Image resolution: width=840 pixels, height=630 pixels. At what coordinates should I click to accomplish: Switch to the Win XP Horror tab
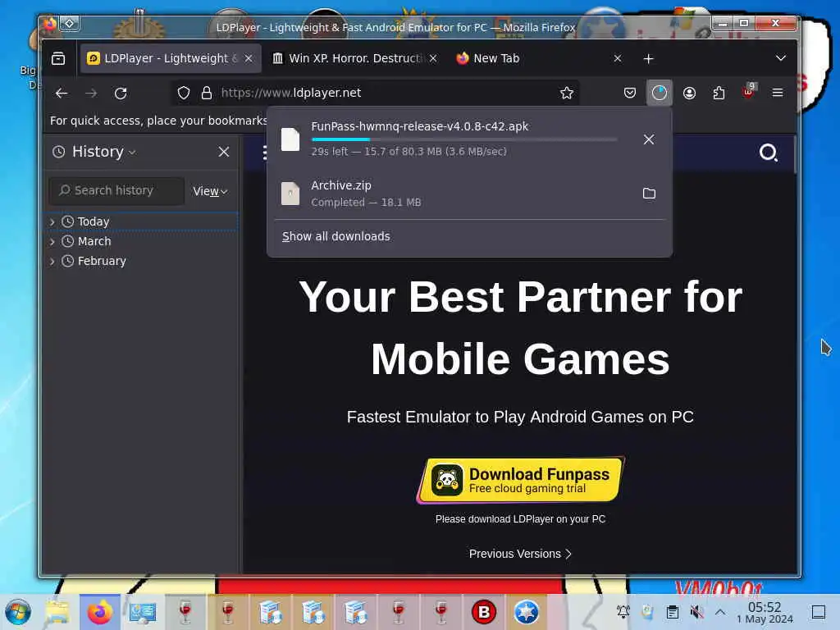click(354, 58)
